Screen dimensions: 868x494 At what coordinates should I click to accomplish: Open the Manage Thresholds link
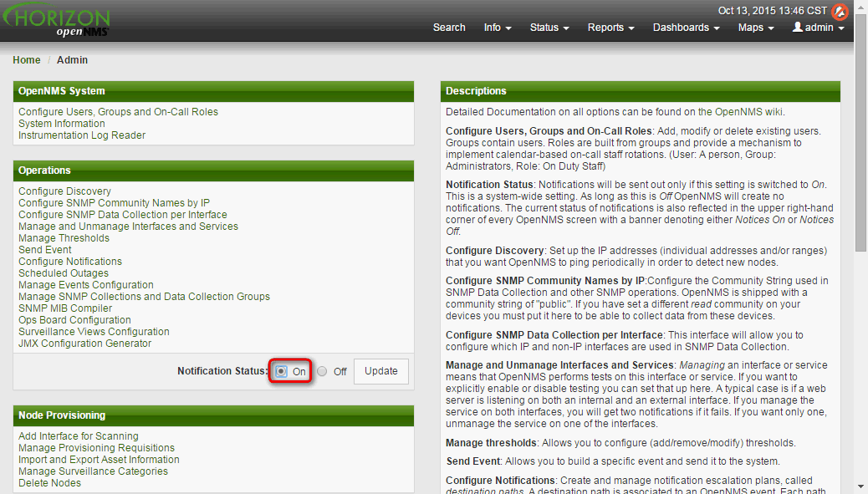[64, 238]
